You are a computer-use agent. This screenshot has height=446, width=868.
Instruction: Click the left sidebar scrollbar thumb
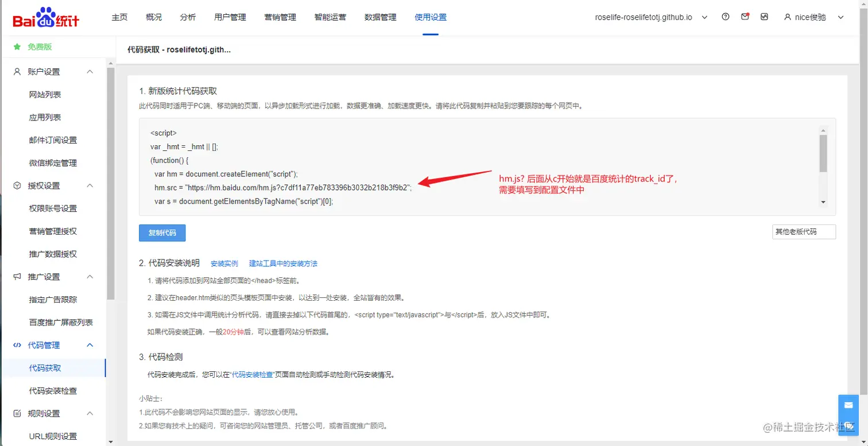(111, 184)
